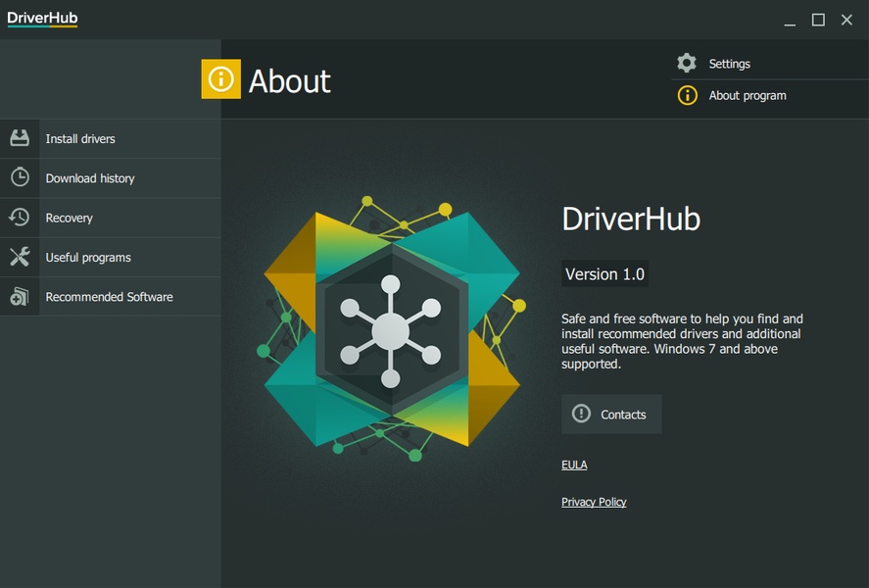This screenshot has height=588, width=869.
Task: Select Recovery in the sidebar
Action: click(69, 218)
